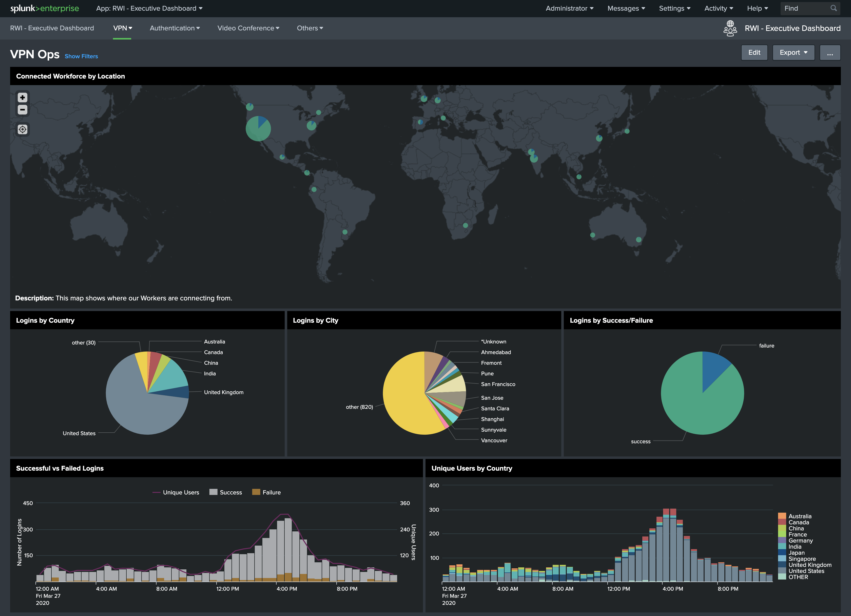Toggle Unique Users legend series
851x616 pixels.
tap(176, 492)
